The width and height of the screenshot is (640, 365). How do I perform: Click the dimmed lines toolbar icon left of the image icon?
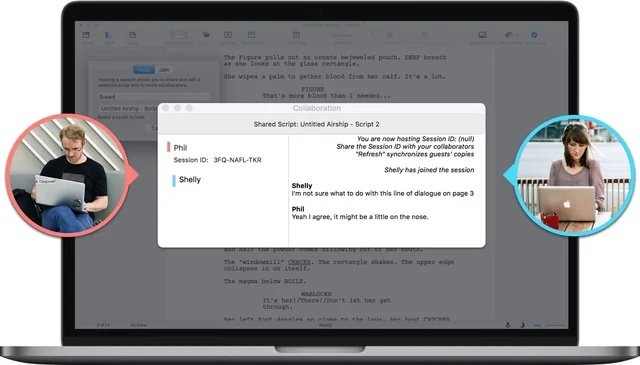coord(425,36)
